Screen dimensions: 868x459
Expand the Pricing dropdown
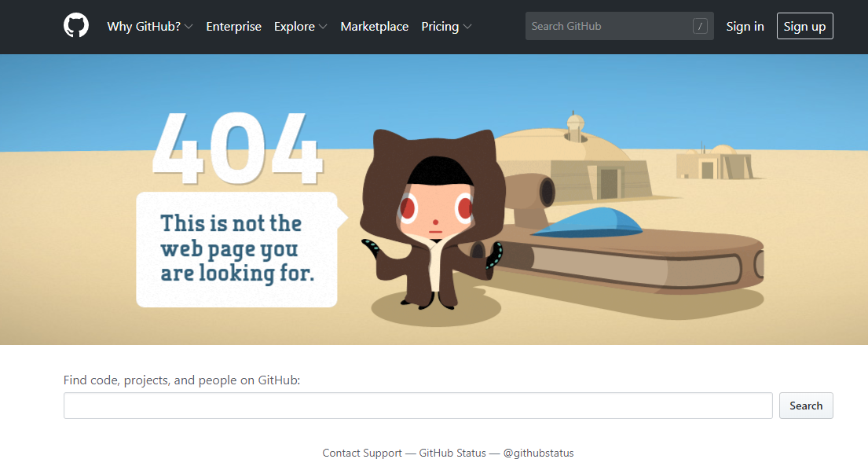point(446,27)
